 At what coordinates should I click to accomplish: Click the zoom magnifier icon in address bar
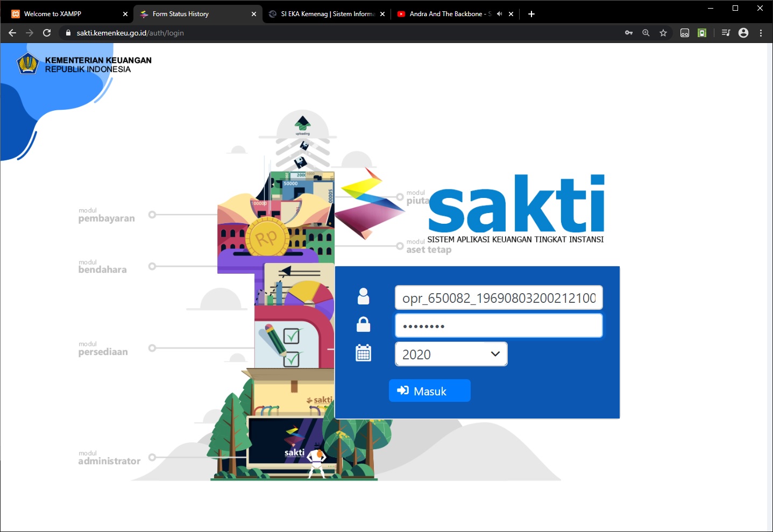(x=646, y=33)
